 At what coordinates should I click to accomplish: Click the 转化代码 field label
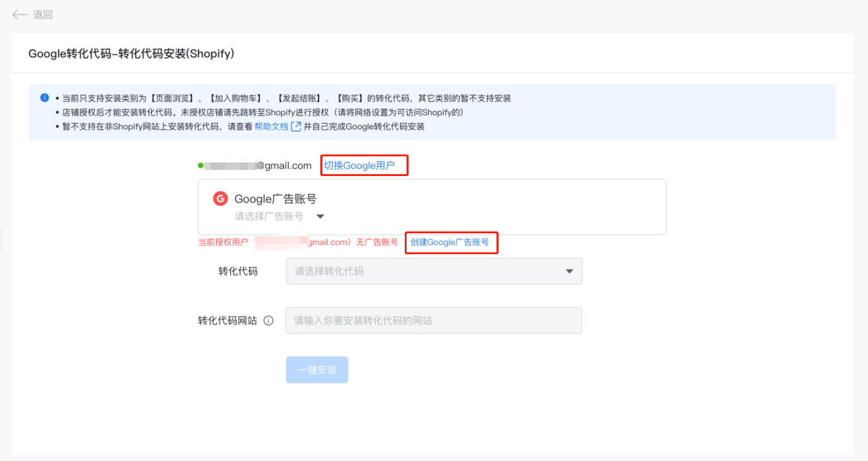click(238, 271)
